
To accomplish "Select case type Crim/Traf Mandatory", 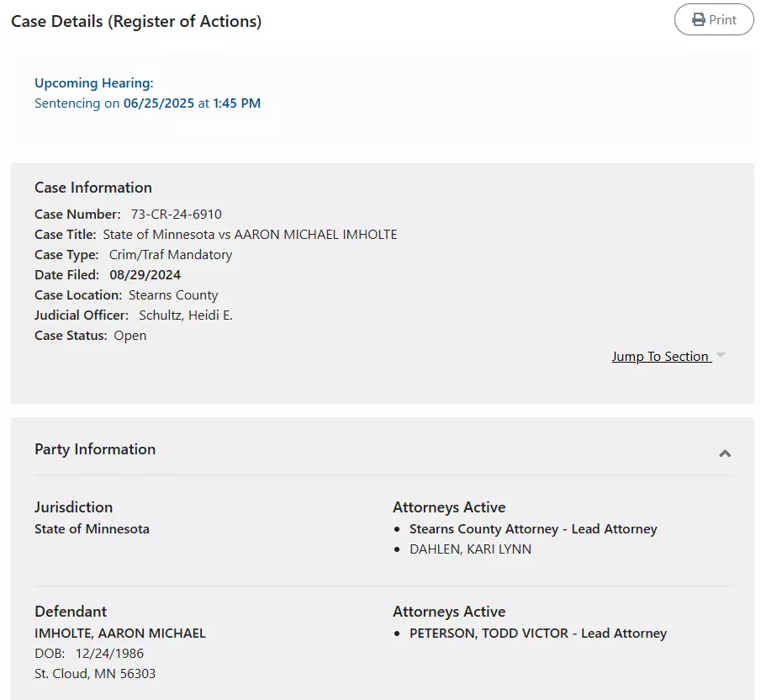I will click(x=171, y=255).
